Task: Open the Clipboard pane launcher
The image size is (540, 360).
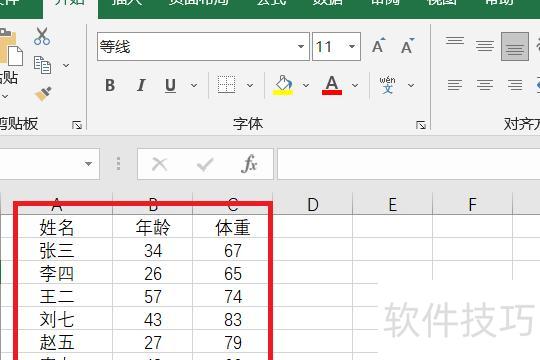Action: 77,125
